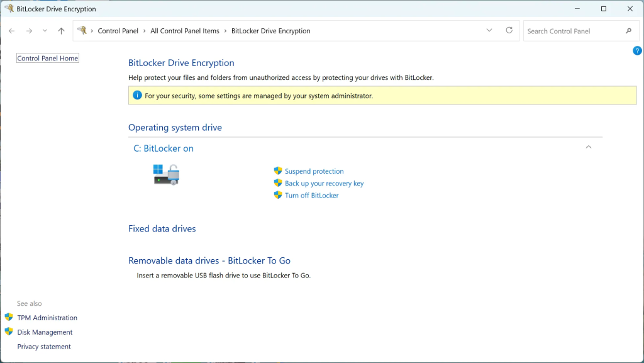Focus the Search Control Panel field
The image size is (644, 363).
(572, 31)
